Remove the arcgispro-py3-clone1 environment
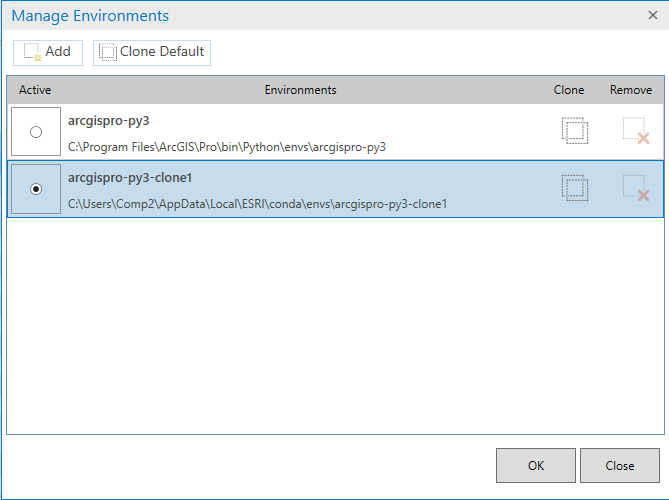This screenshot has width=669, height=500. 635,187
